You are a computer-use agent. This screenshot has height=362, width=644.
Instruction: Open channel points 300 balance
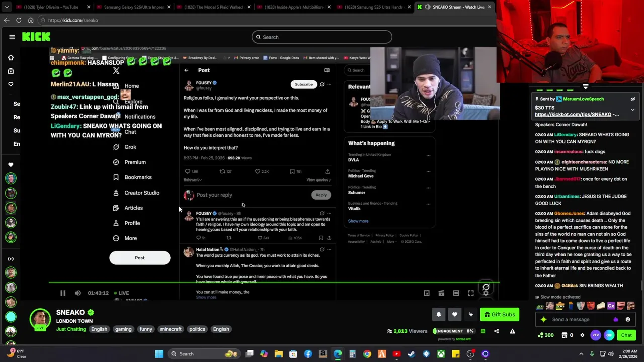[546, 335]
